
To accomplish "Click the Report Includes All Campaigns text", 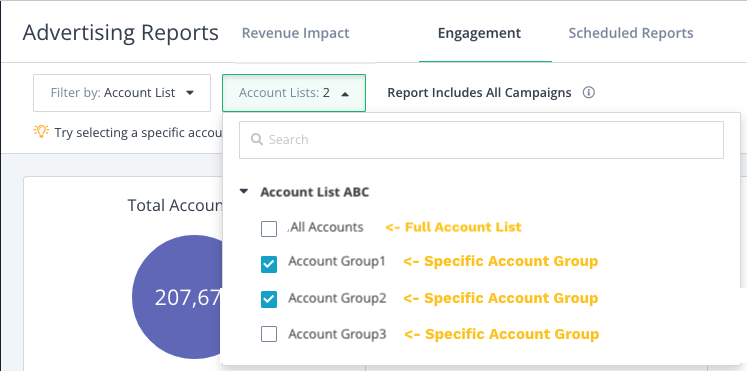I will pyautogui.click(x=479, y=93).
